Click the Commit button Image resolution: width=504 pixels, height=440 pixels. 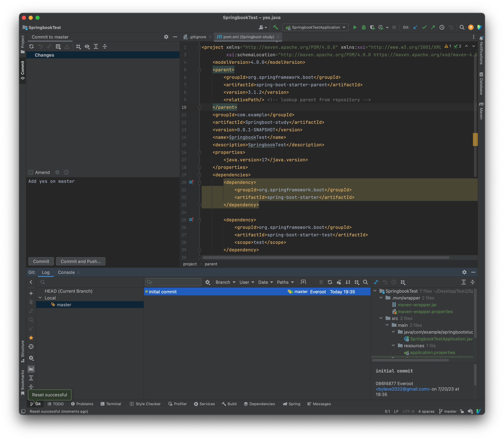coord(41,261)
